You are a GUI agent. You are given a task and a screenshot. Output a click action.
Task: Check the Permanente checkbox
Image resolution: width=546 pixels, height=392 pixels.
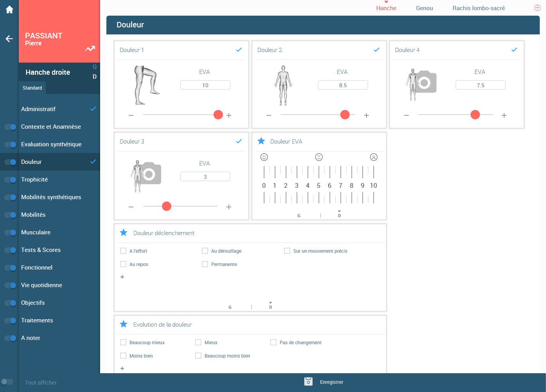205,264
